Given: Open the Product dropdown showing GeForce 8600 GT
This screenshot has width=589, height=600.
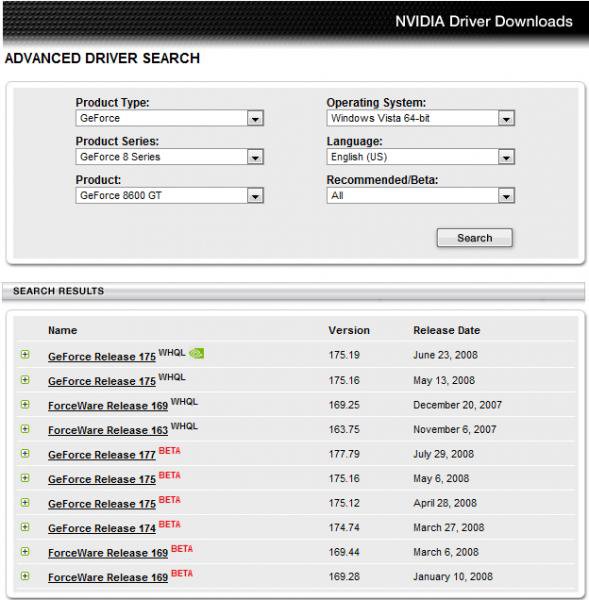Looking at the screenshot, I should point(170,196).
